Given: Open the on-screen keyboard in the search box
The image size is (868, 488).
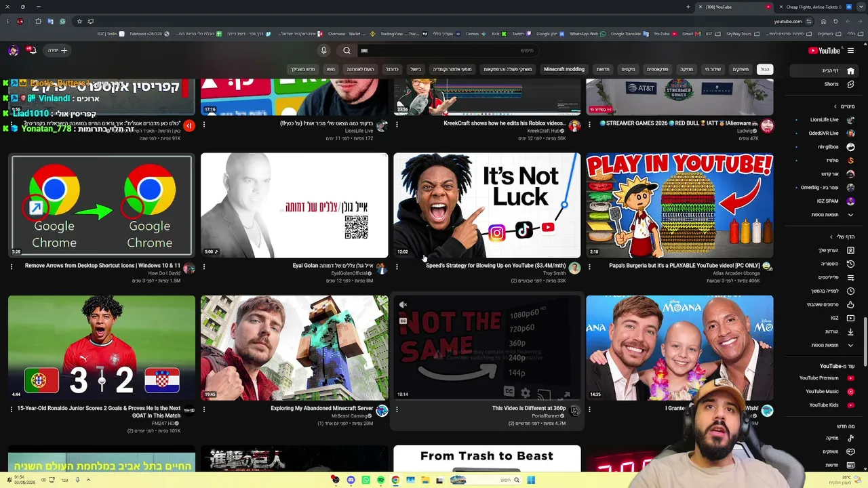Looking at the screenshot, I should (364, 50).
